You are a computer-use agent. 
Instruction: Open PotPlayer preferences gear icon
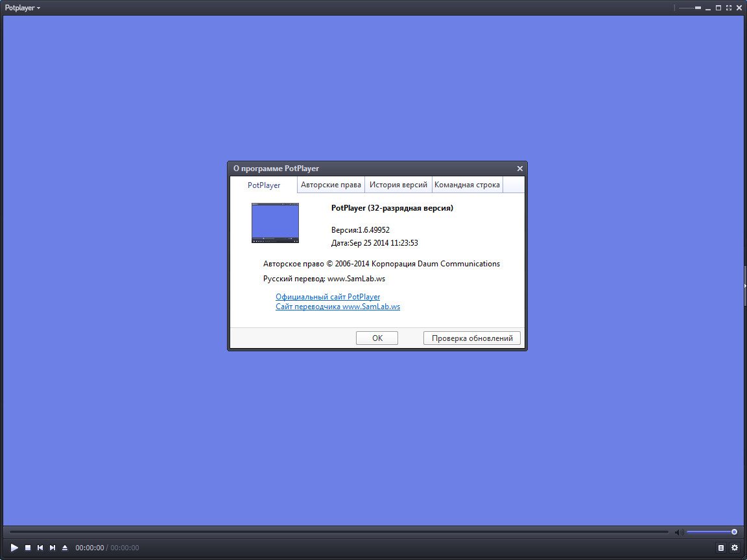[736, 548]
